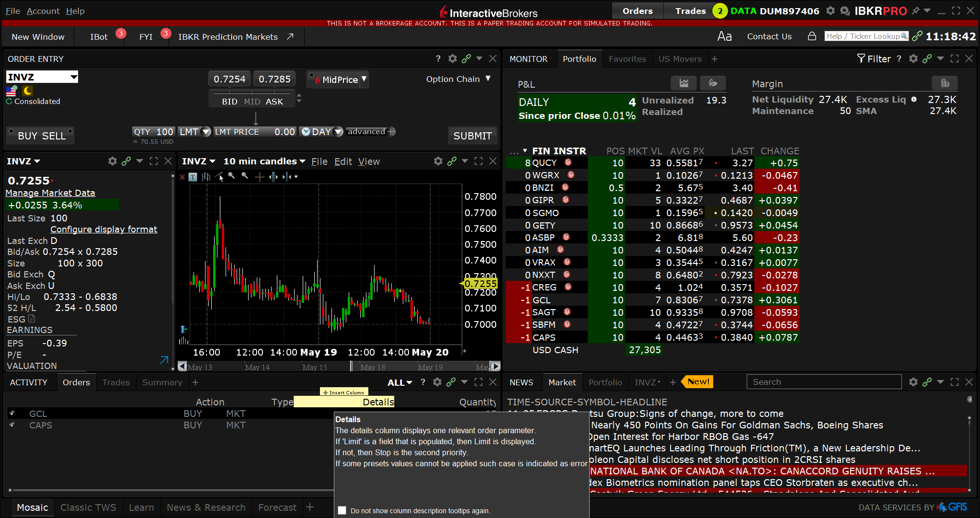This screenshot has width=980, height=518.
Task: Click the red X delete icon in chart toolbar
Action: click(x=182, y=177)
